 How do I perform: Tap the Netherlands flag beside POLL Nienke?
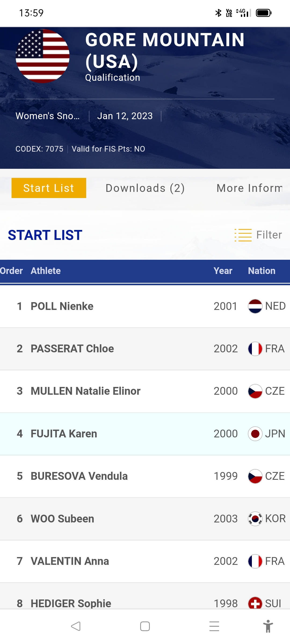point(255,306)
